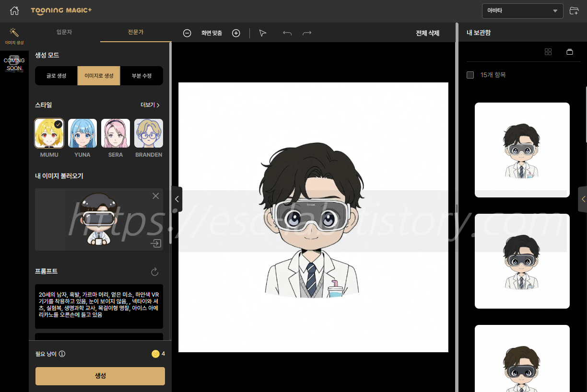Reset the prompt with refresh icon
Screen dimensions: 587x392
click(x=154, y=272)
